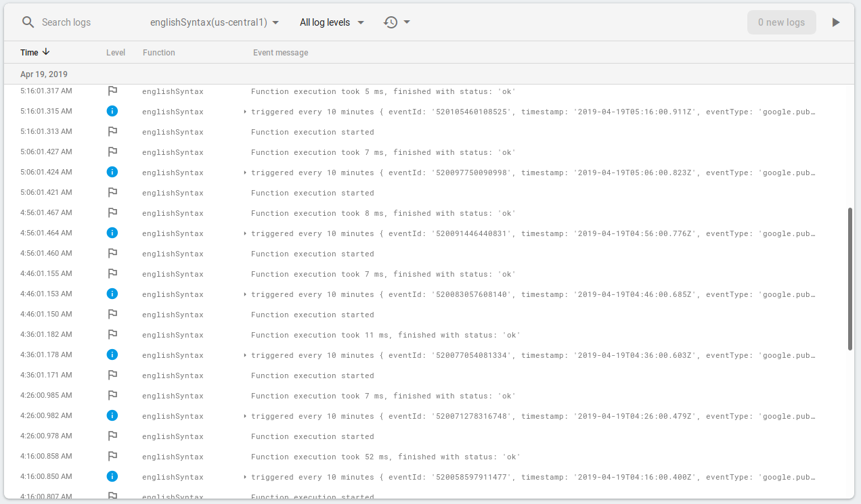
Task: Click the Event message column header
Action: 280,52
